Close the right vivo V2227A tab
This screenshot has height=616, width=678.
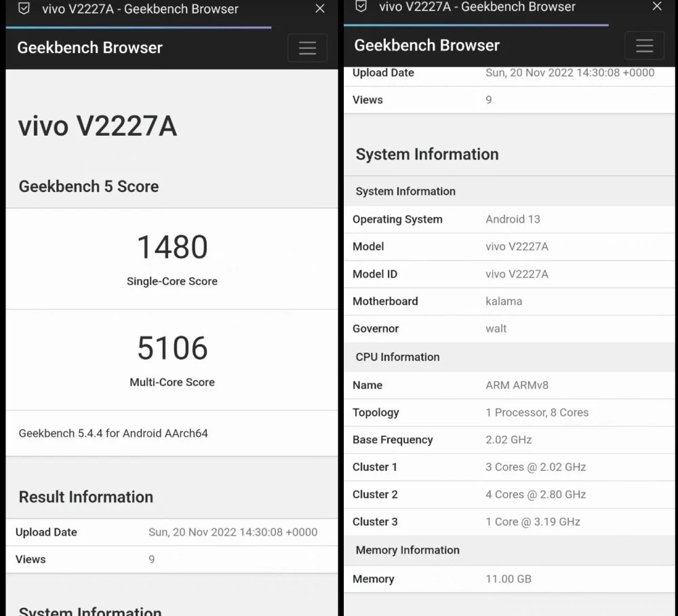657,6
